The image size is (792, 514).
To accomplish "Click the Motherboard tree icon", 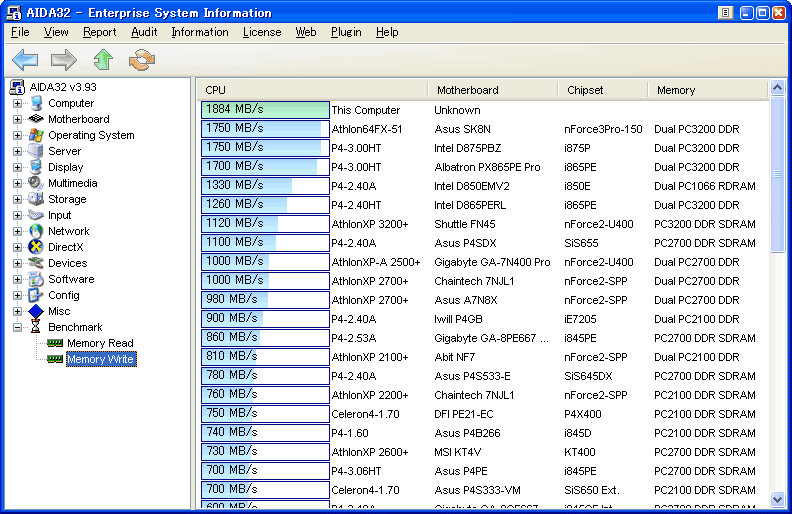I will click(36, 119).
